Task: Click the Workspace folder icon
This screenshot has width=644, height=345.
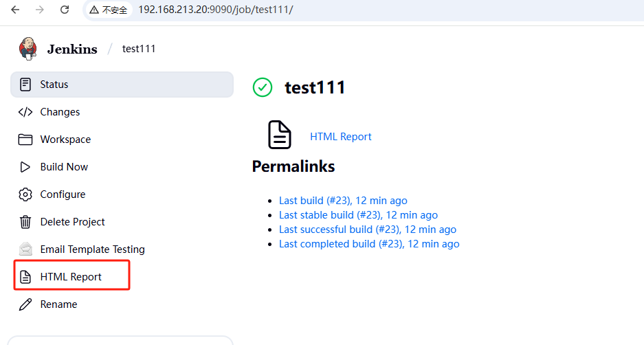Action: [x=25, y=140]
